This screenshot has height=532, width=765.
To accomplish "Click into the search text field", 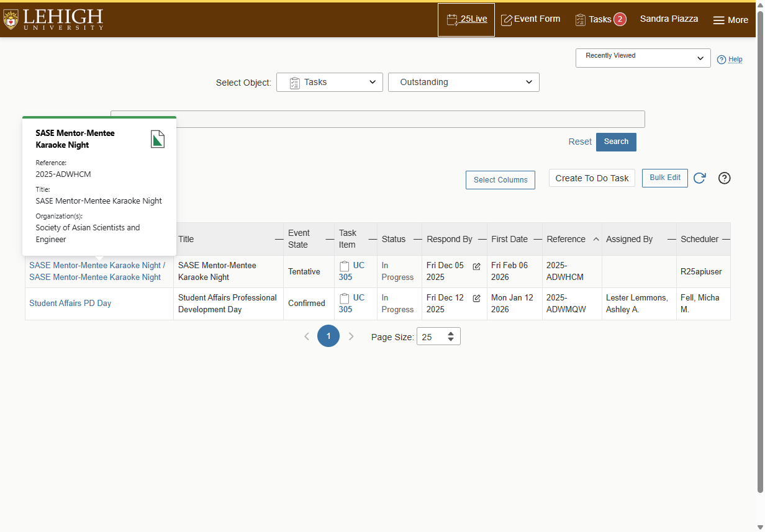I will click(378, 119).
